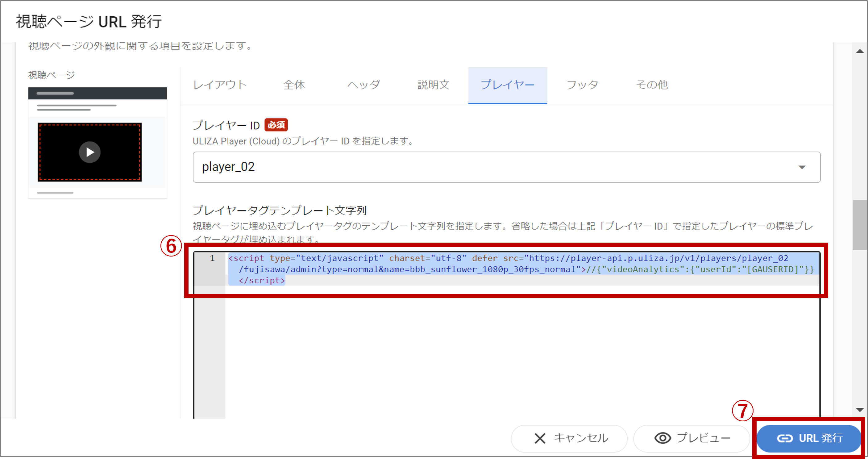The image size is (868, 459).
Task: Click the プレイヤータグテンプレート文字列 label
Action: pyautogui.click(x=280, y=210)
